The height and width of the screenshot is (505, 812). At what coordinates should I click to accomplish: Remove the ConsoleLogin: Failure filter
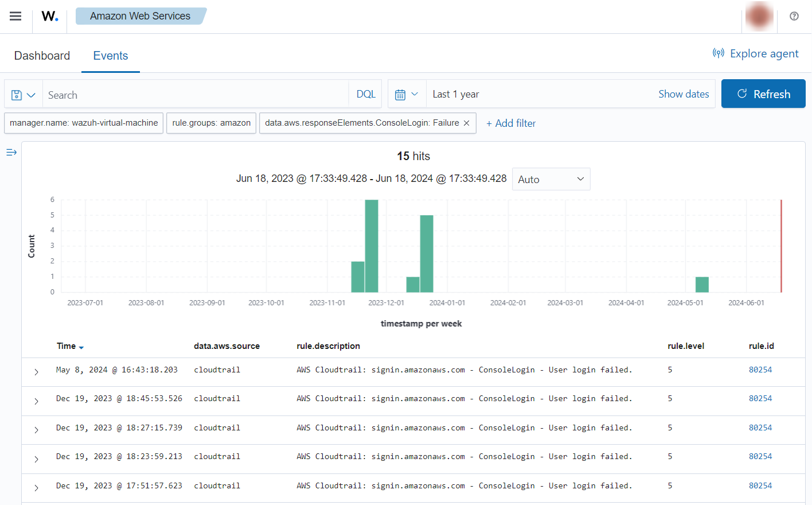467,123
